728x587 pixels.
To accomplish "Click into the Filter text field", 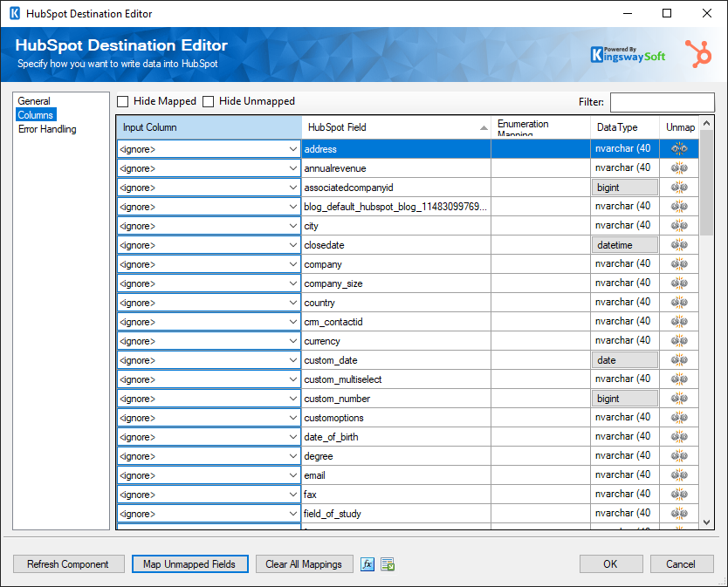I will tap(662, 102).
